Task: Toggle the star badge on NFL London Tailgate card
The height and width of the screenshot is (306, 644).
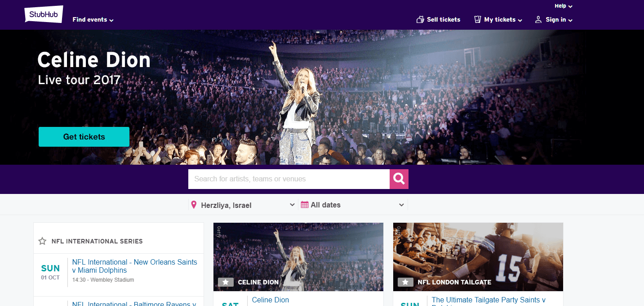Action: pyautogui.click(x=405, y=282)
